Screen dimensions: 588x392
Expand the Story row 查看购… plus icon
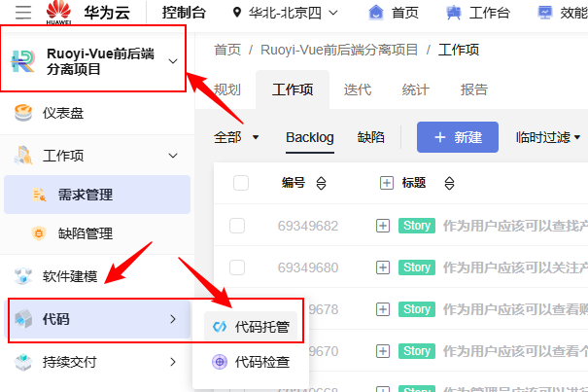(x=383, y=309)
